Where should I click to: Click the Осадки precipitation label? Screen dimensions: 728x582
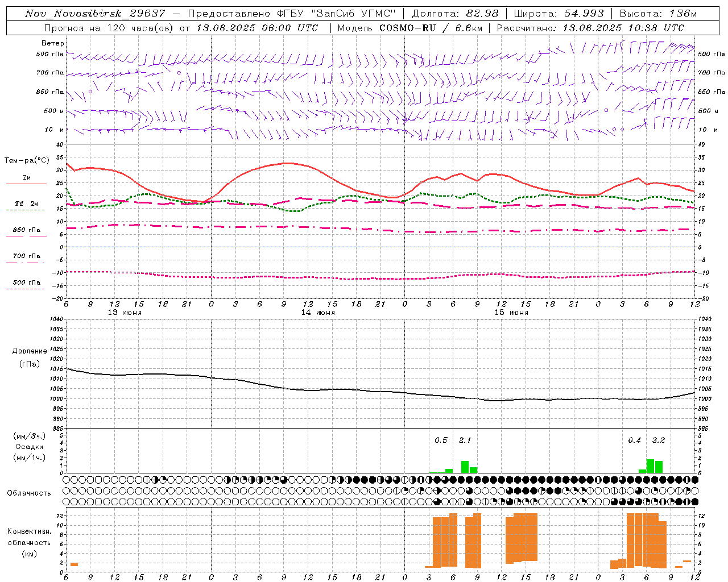pyautogui.click(x=30, y=447)
